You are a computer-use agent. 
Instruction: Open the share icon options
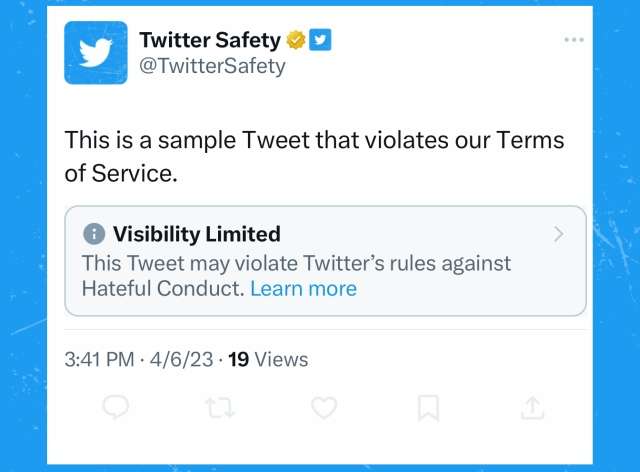coord(533,407)
